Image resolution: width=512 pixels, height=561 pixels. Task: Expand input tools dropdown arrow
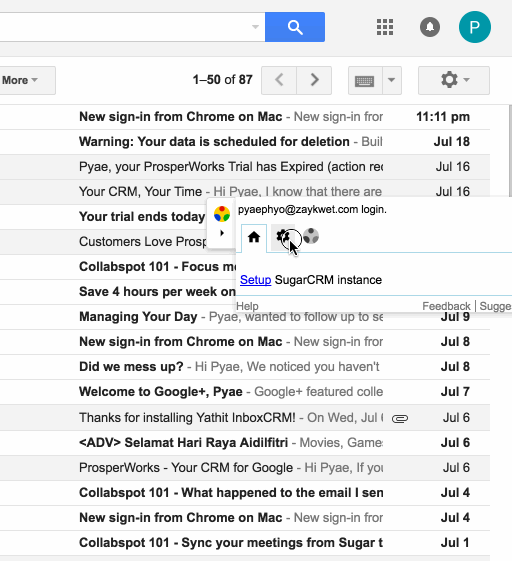[x=392, y=80]
